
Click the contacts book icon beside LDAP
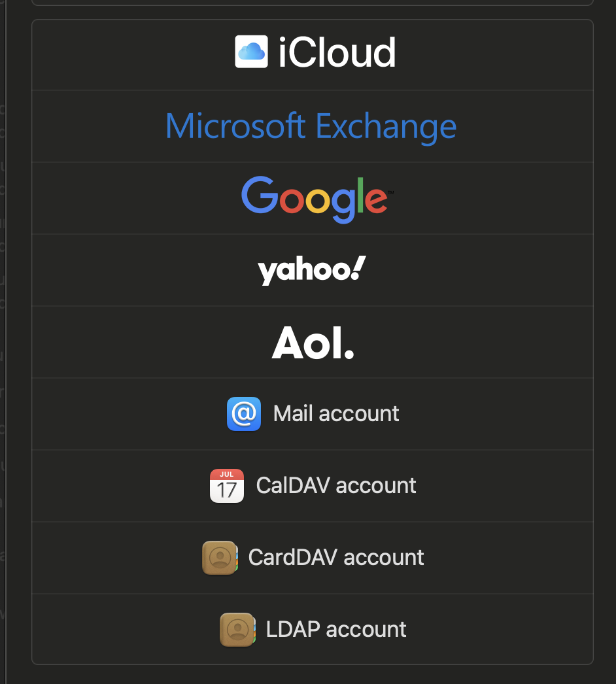[237, 630]
